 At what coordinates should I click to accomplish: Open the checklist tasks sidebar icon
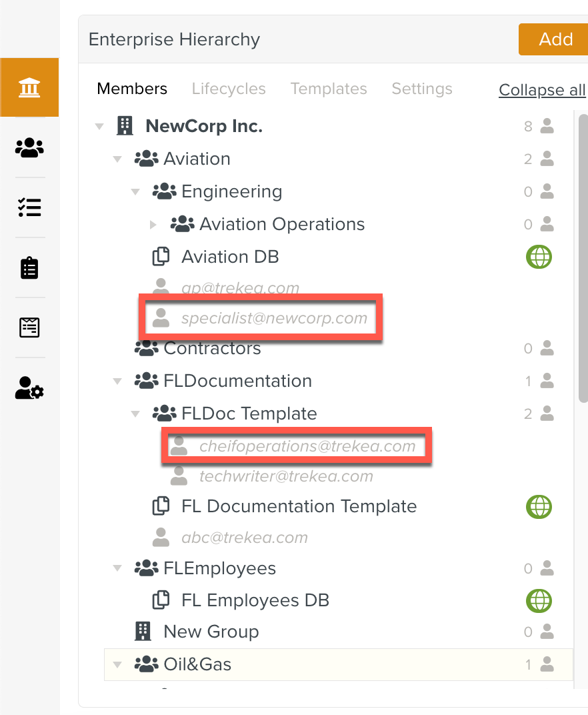point(29,207)
